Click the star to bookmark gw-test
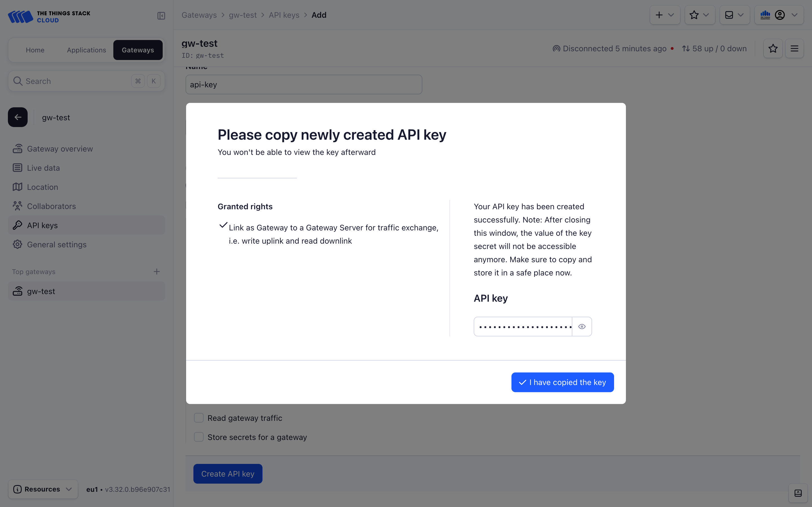812x507 pixels. coord(773,48)
